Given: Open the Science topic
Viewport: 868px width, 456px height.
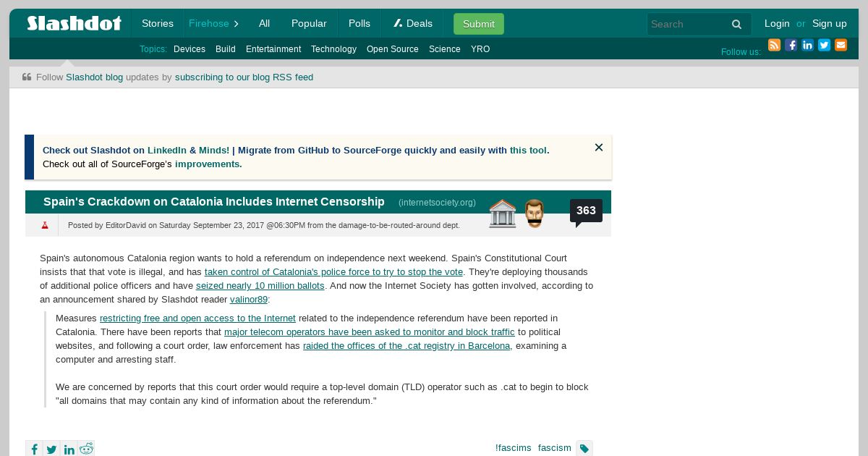Looking at the screenshot, I should 445,49.
